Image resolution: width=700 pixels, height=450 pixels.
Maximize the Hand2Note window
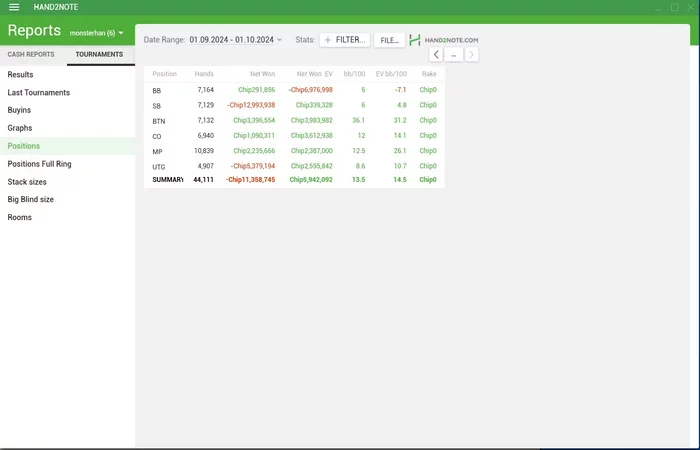(675, 7)
